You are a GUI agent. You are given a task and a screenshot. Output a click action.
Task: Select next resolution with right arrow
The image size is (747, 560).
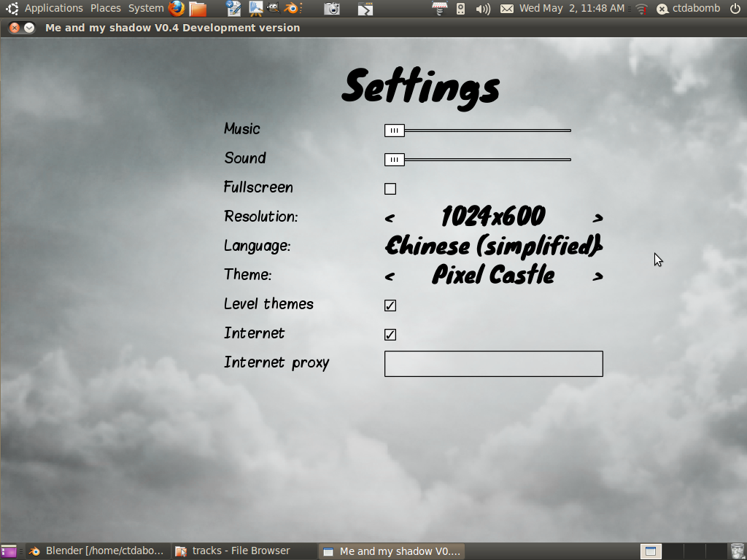pyautogui.click(x=597, y=217)
